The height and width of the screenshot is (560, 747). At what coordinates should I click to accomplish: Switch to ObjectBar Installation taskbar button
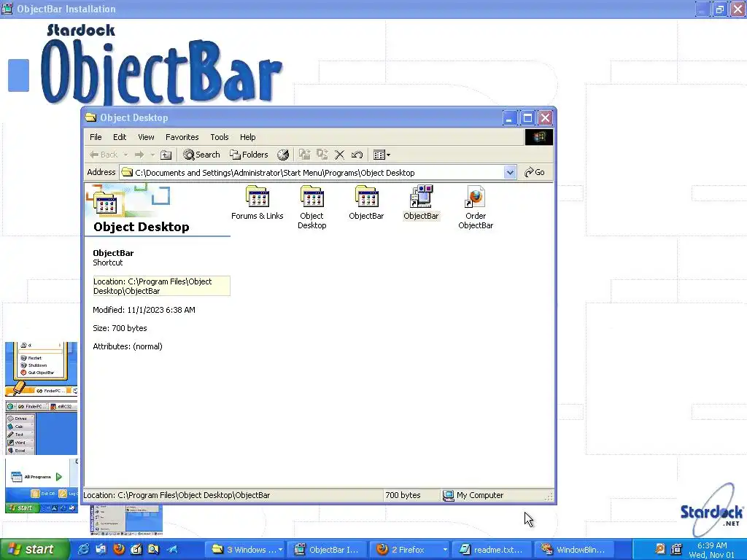point(327,550)
